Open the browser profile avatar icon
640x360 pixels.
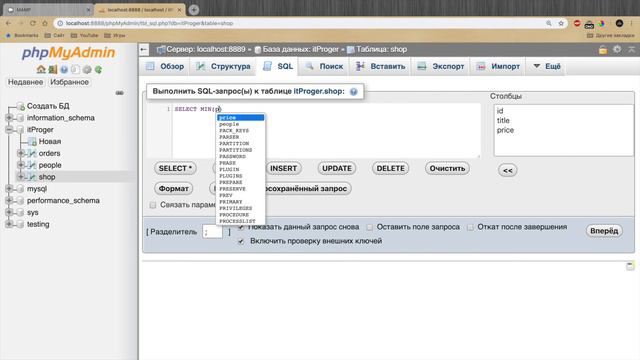pos(619,23)
